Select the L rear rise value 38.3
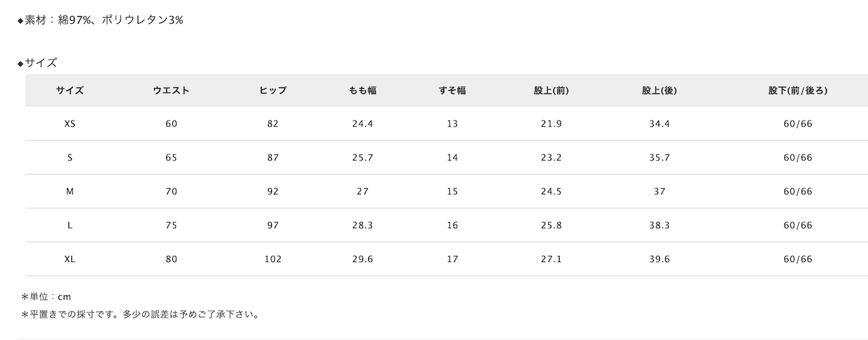The image size is (868, 340). (660, 226)
